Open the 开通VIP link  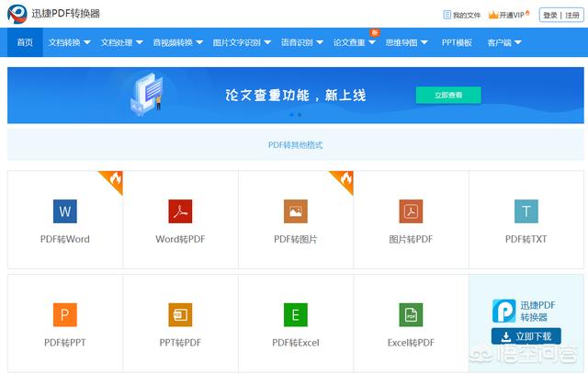[512, 15]
